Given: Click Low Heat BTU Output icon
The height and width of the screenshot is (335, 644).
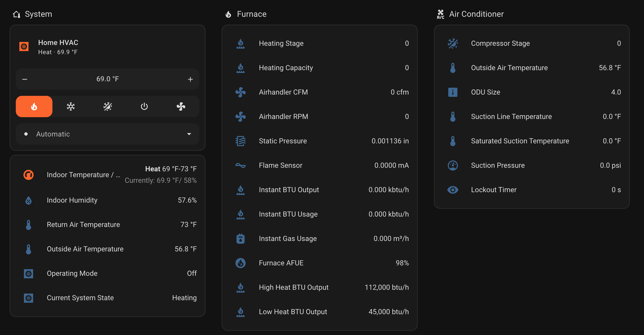Looking at the screenshot, I should click(241, 312).
